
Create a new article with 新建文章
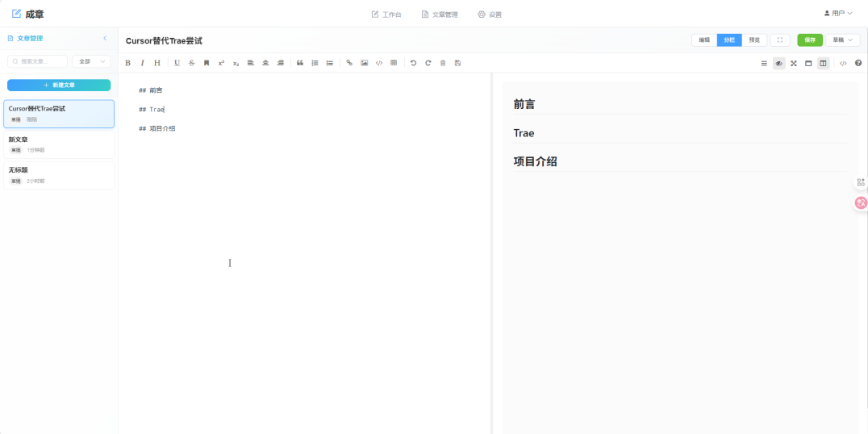59,86
